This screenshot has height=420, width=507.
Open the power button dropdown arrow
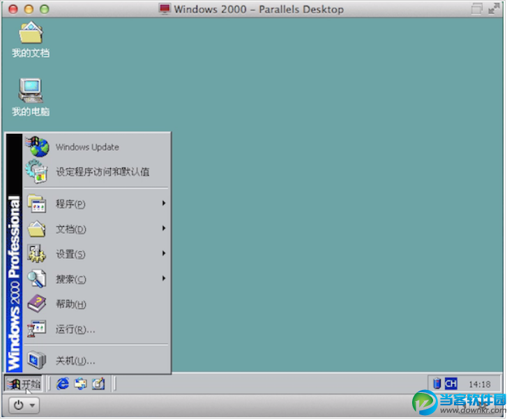point(32,405)
